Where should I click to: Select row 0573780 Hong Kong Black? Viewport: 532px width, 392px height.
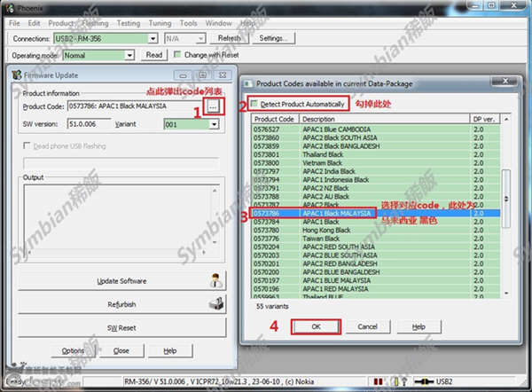point(376,230)
